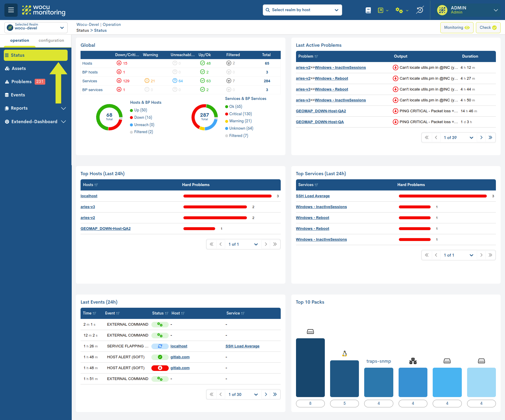Toggle the Monitoring eye button
The image size is (505, 420).
[x=457, y=28]
